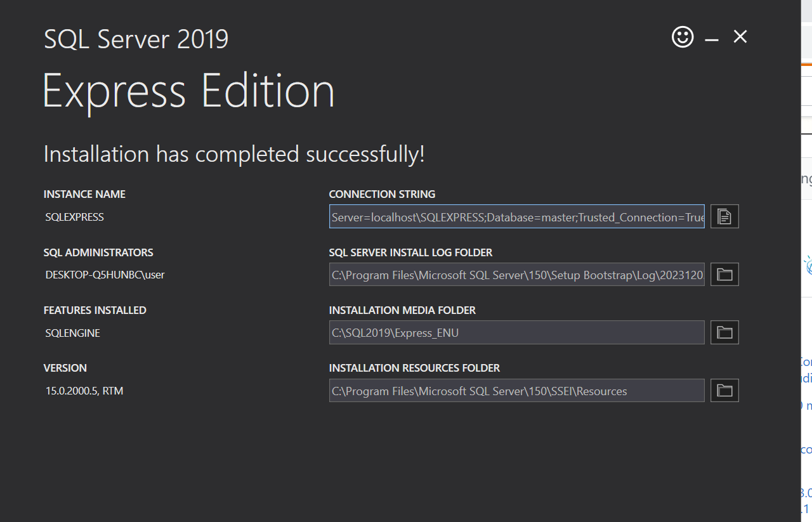Viewport: 812px width, 522px height.
Task: Close the SQL Server 2019 installer
Action: (x=740, y=37)
